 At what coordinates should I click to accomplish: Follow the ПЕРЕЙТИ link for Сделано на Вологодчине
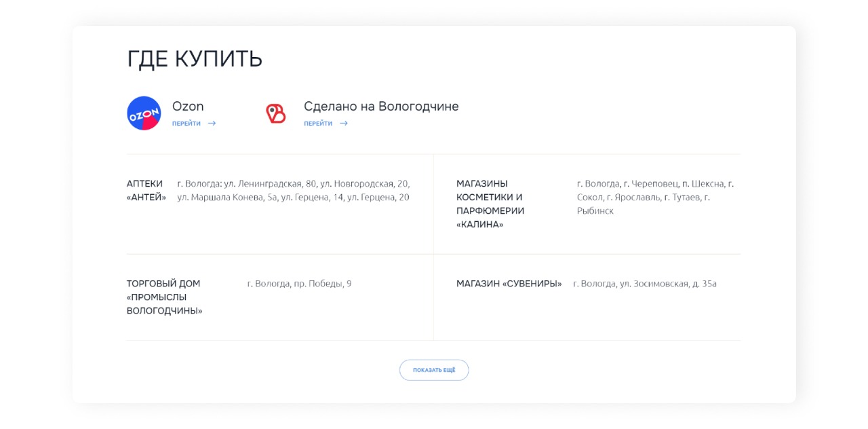click(317, 124)
